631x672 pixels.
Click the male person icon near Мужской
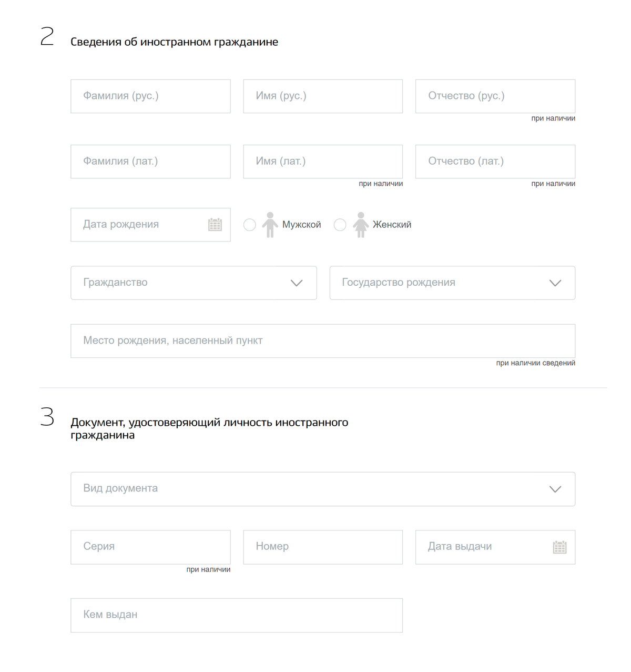(x=270, y=225)
